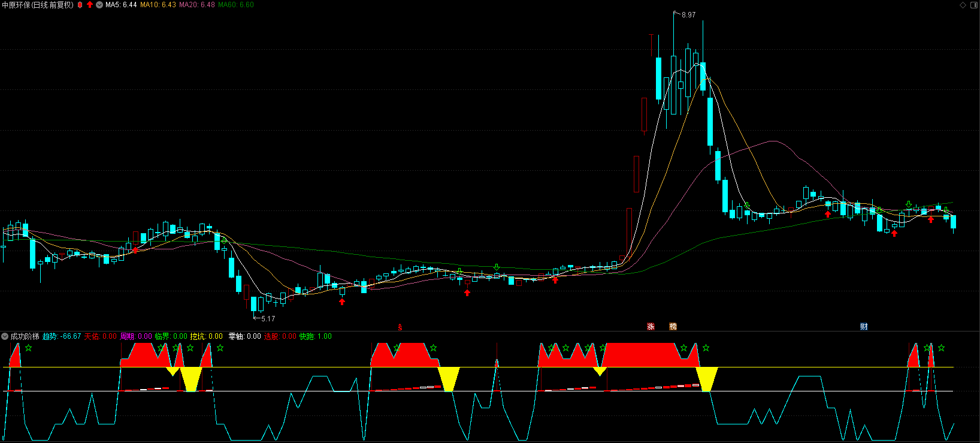
Task: Click the 选股: 0.00 value
Action: pos(280,336)
